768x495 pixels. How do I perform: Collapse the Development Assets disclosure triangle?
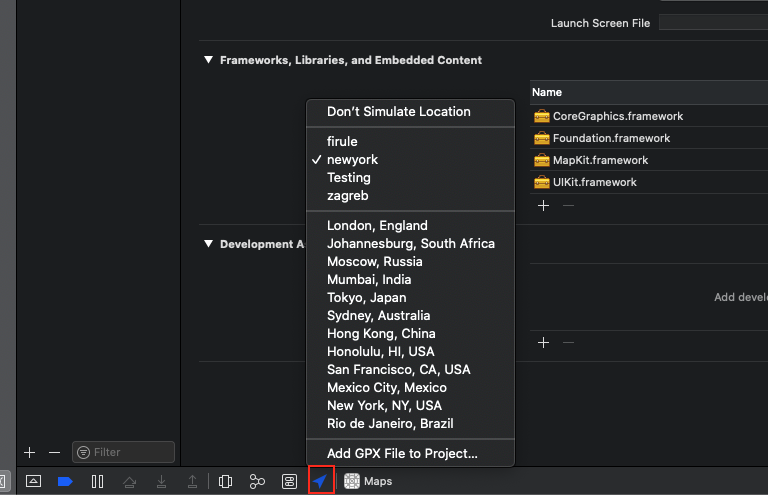[208, 244]
